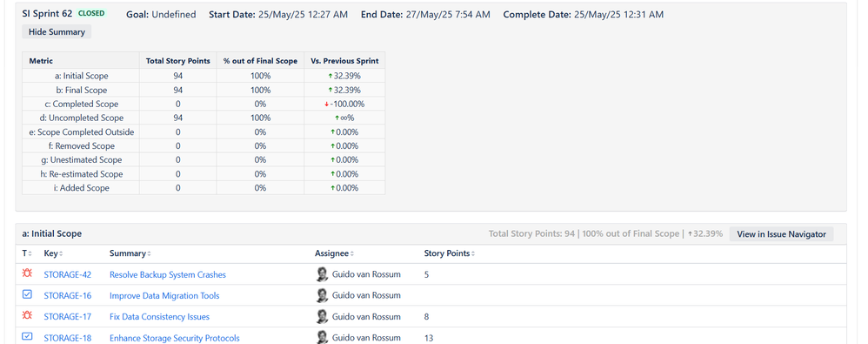Select the 'c: Completed Scope' metric label

(x=82, y=104)
